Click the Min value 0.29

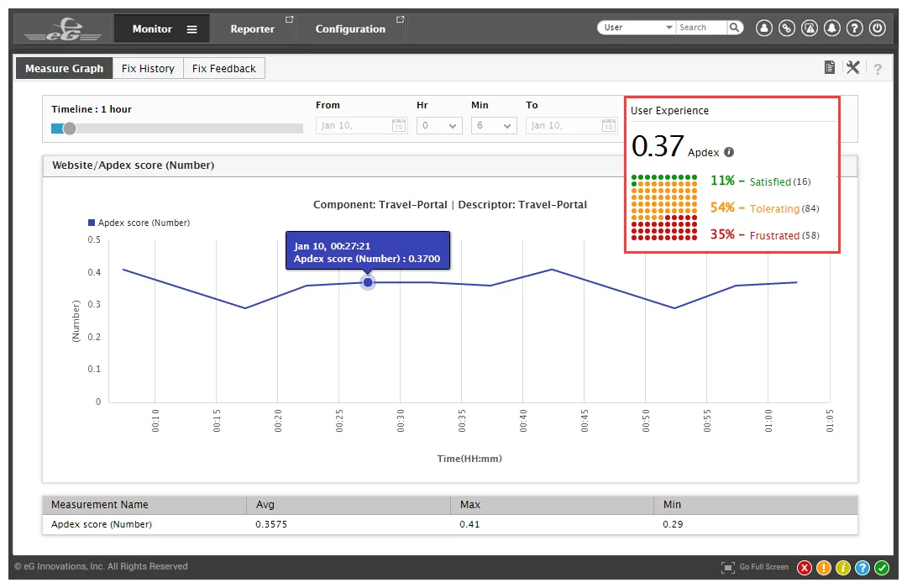673,524
